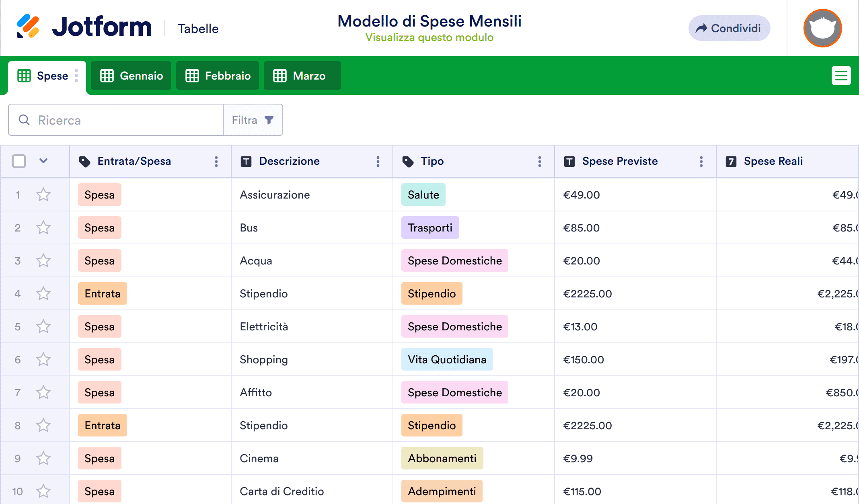Star row 1 Assicurazione

43,195
